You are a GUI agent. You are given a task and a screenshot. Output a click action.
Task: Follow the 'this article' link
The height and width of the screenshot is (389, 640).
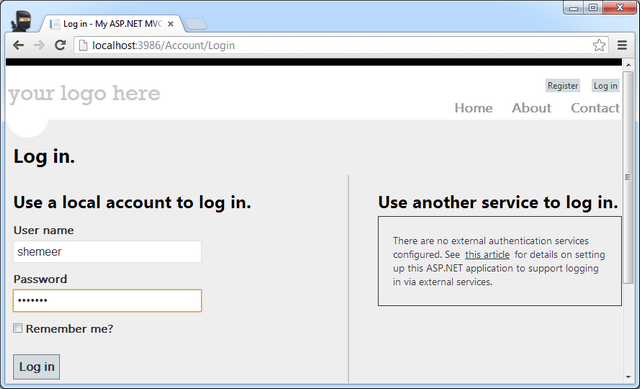pyautogui.click(x=487, y=255)
